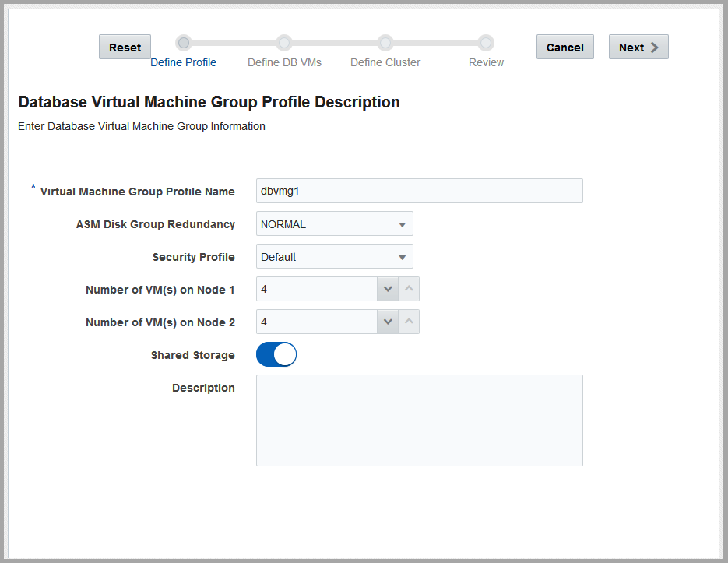Select the Define DB VMs step circle
Screen dimensions: 728x563
tap(284, 43)
